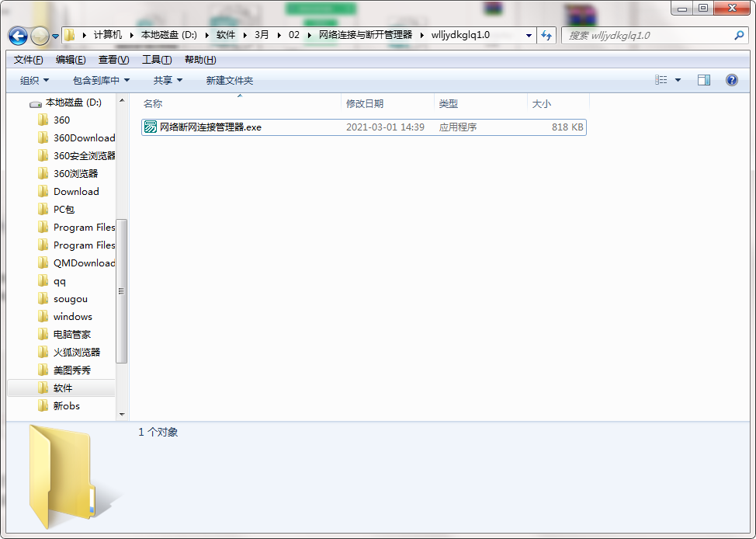Expand the arrow after 计算机 in breadcrumb

tap(131, 35)
